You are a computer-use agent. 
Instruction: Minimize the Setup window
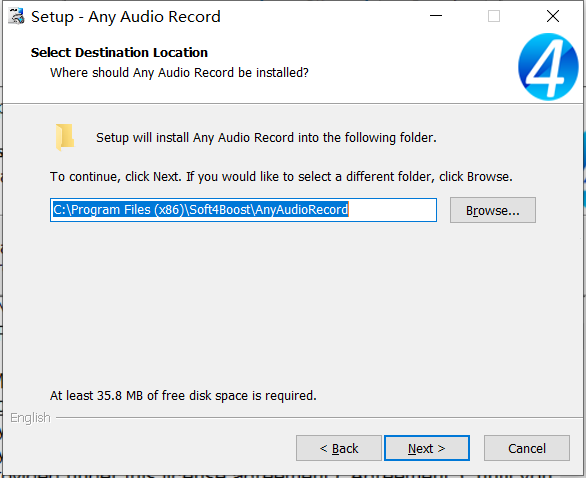[x=436, y=16]
